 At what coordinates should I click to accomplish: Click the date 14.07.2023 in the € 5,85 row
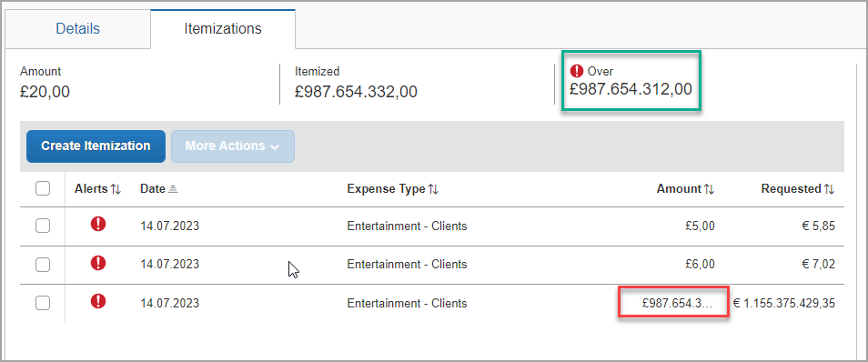(169, 226)
